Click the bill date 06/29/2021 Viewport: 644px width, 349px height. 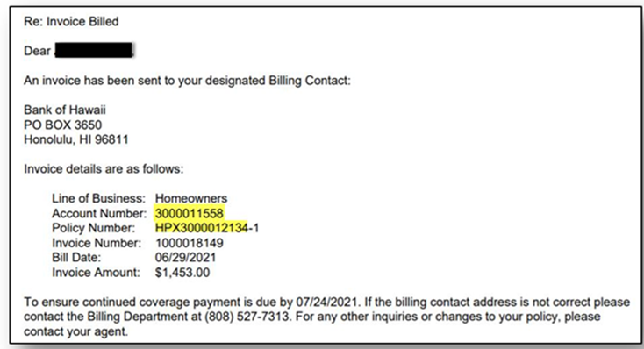coord(185,258)
